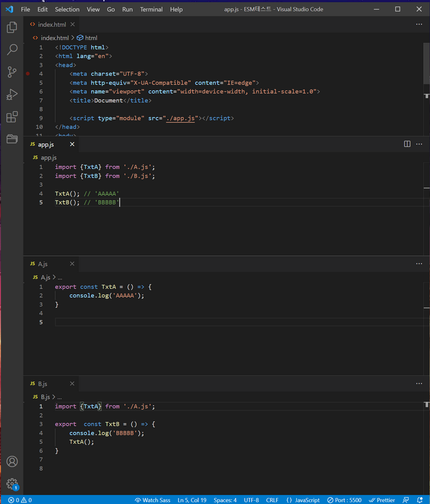Open the Terminal menu
Screen dimensions: 430x504
click(x=151, y=10)
